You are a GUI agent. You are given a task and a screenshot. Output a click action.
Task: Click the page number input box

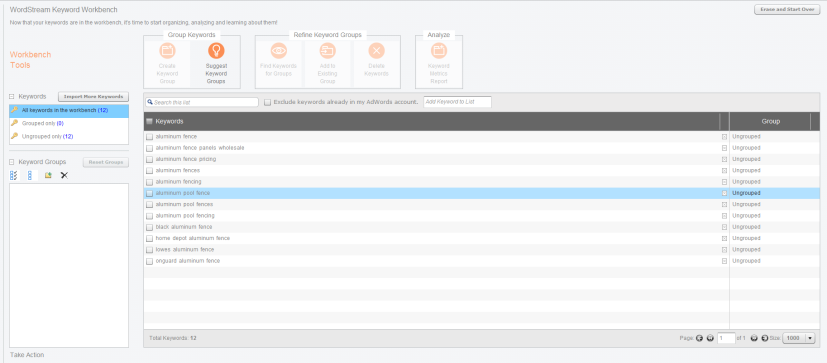point(726,338)
